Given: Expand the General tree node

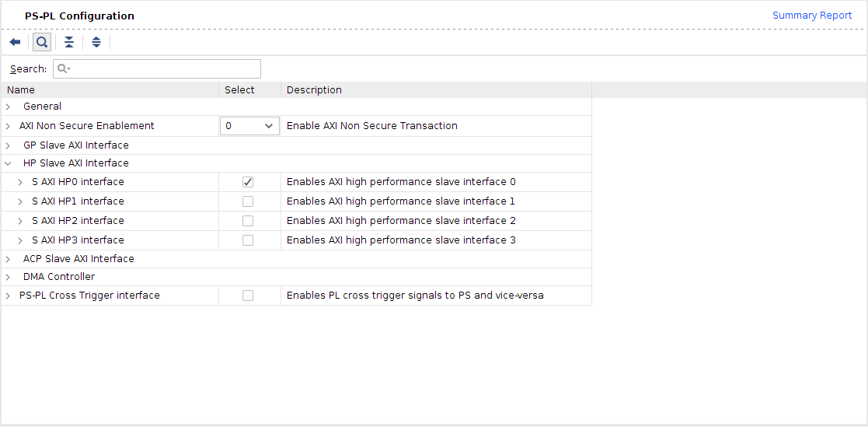Looking at the screenshot, I should point(8,107).
